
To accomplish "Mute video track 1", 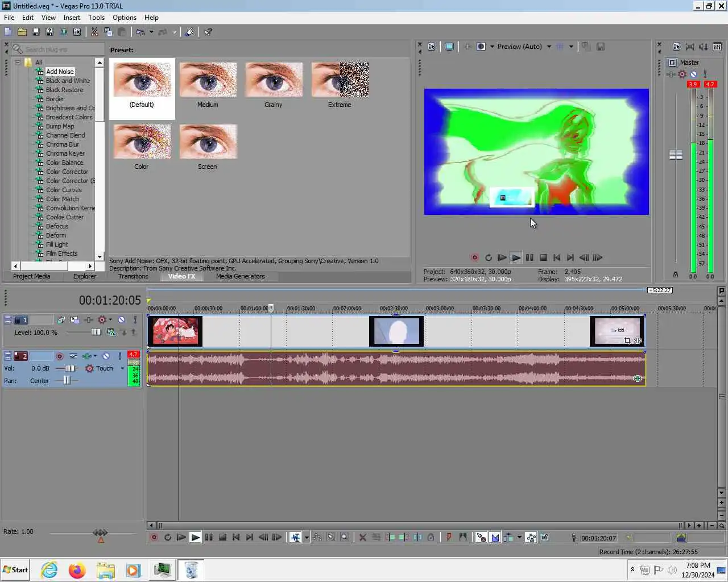I will coord(122,320).
